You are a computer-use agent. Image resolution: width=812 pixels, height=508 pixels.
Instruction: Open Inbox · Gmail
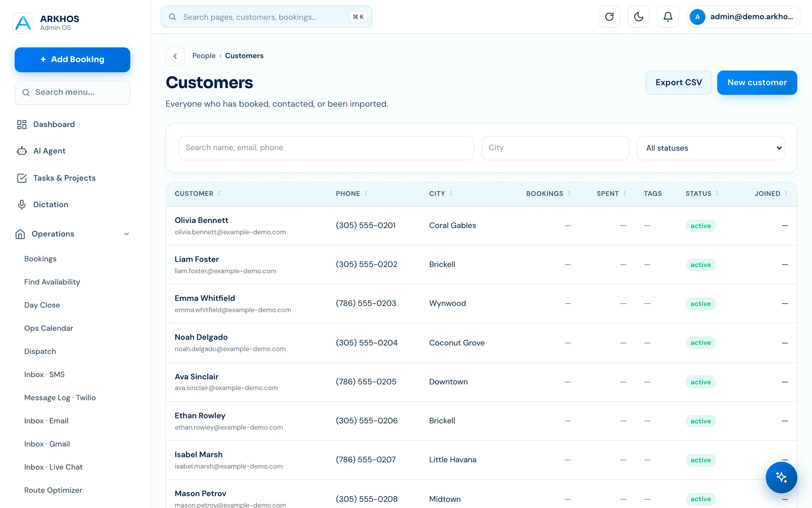[x=47, y=444]
